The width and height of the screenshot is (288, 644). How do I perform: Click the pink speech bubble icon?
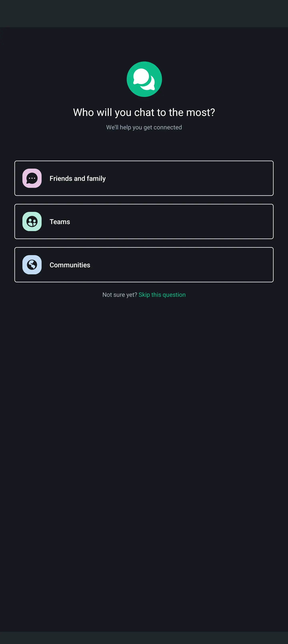click(x=32, y=178)
